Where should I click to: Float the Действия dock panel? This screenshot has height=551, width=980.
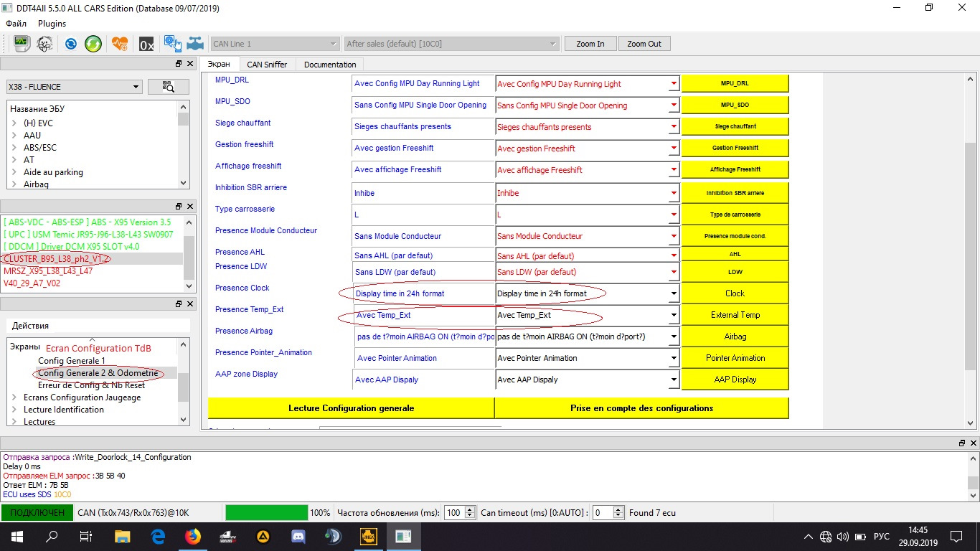pos(179,304)
